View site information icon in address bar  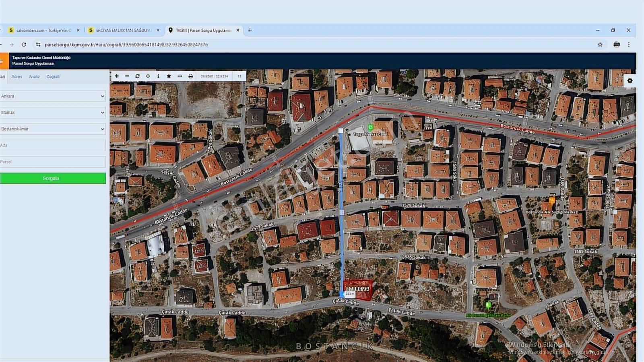[38, 45]
